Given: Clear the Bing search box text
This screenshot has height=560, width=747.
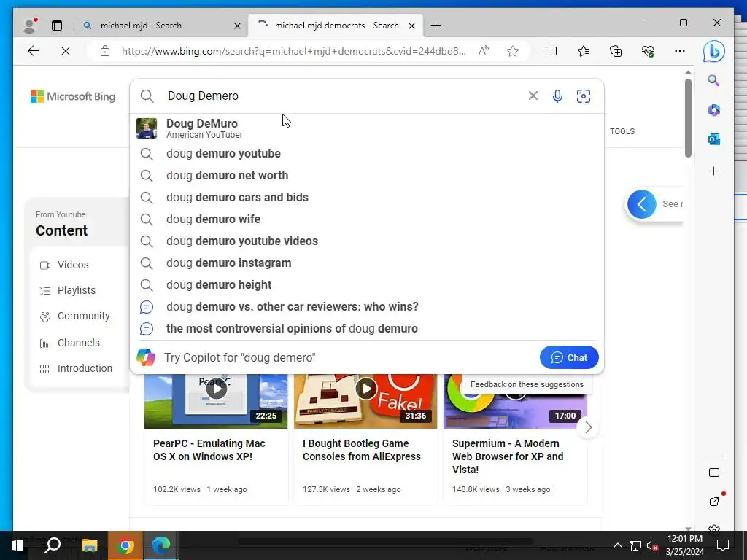Looking at the screenshot, I should pos(533,96).
